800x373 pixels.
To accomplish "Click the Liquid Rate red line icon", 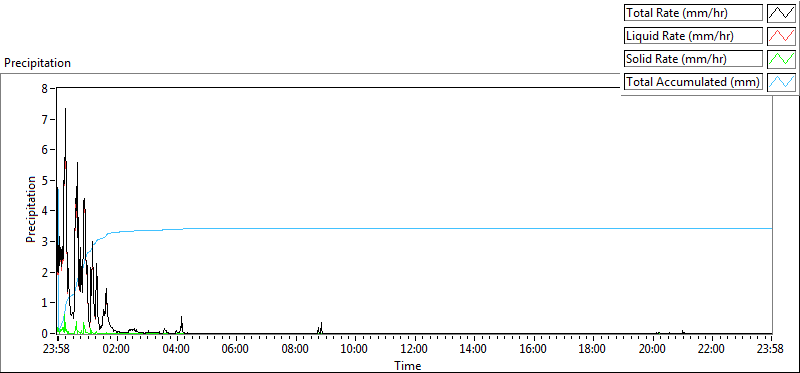I will [x=782, y=36].
